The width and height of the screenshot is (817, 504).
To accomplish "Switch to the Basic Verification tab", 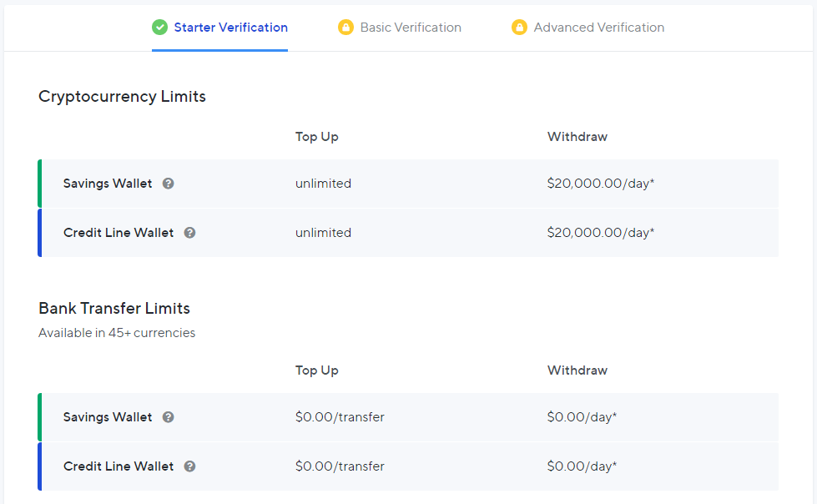I will (400, 27).
